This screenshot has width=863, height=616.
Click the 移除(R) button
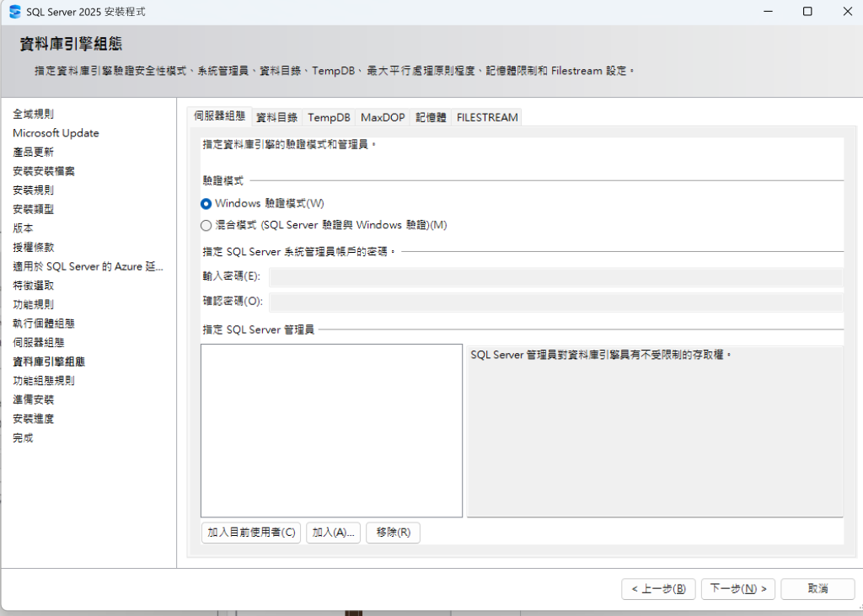(x=393, y=533)
